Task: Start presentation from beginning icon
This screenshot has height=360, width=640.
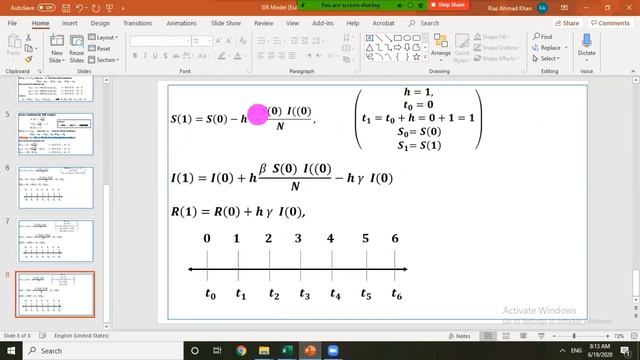Action: point(109,8)
